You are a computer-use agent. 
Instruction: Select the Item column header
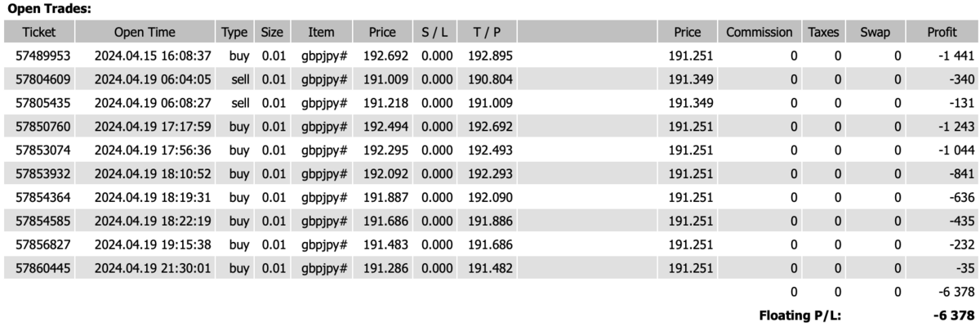(x=321, y=33)
